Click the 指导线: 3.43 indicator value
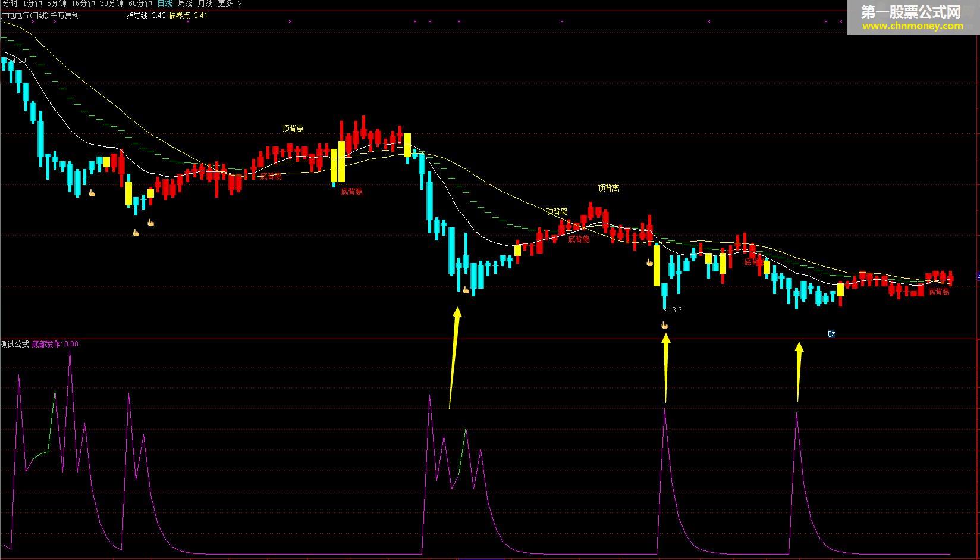The image size is (980, 560). pyautogui.click(x=146, y=15)
